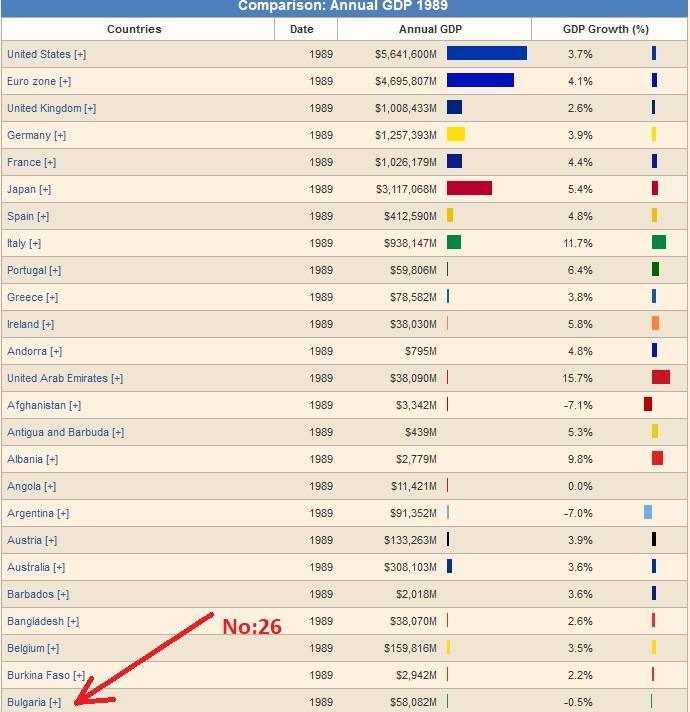Expand the [+] beside Euro zone
Viewport: 690px width, 712px height.
(65, 81)
